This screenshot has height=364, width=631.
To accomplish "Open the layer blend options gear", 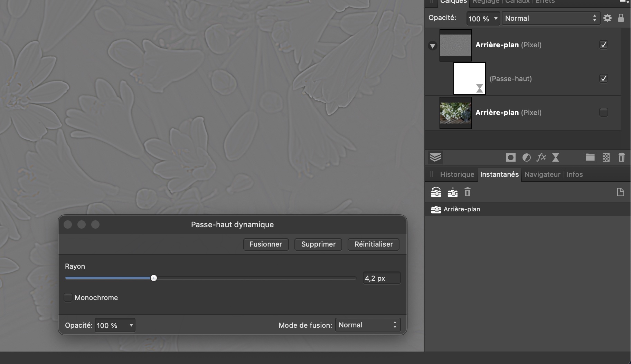I will (608, 18).
